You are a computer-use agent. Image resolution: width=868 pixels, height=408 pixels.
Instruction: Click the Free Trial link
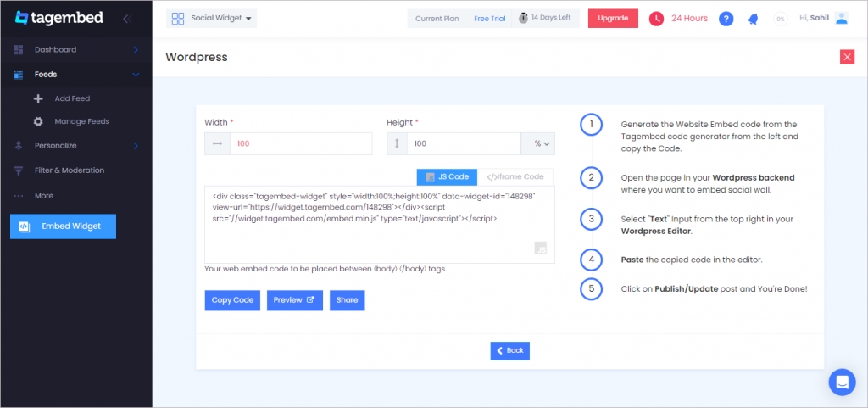[489, 19]
